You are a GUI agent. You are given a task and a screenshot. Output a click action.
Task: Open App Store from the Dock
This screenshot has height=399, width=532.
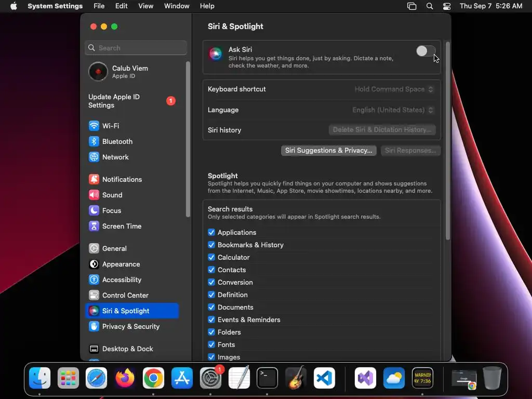182,378
